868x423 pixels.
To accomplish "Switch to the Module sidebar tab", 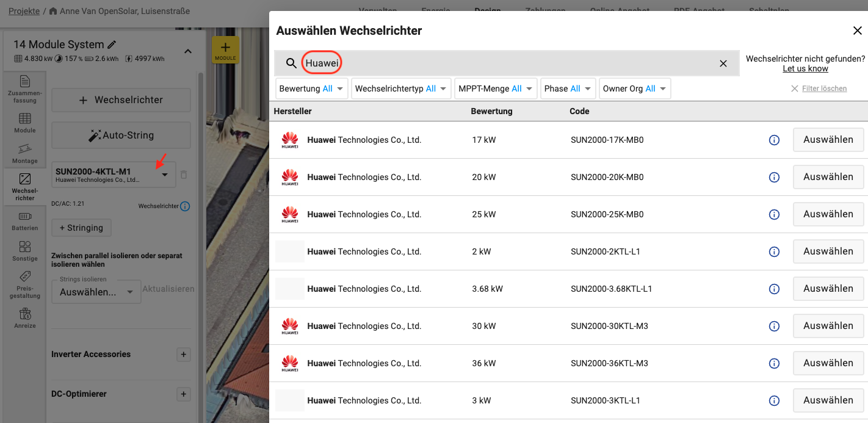I will 25,123.
